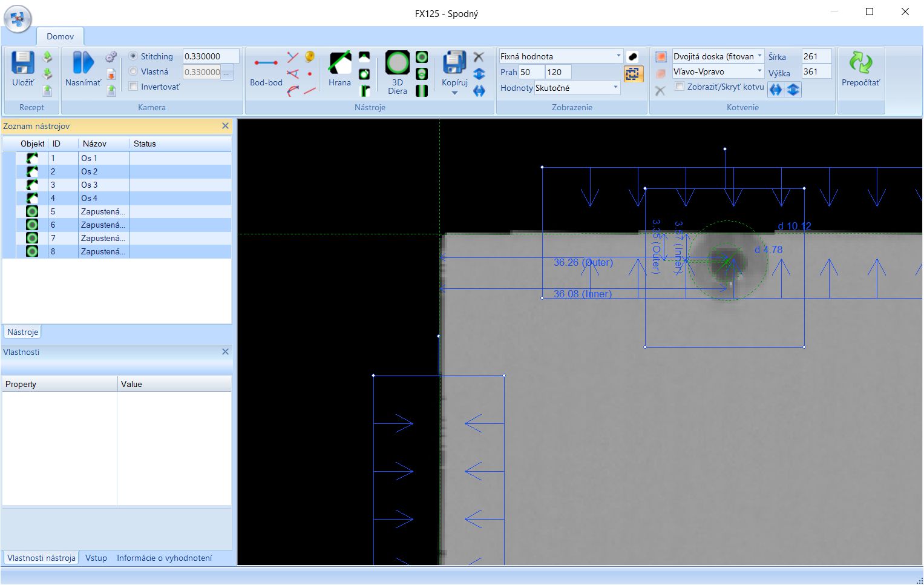This screenshot has height=585, width=924.
Task: Click the Šírka input field
Action: pos(816,56)
